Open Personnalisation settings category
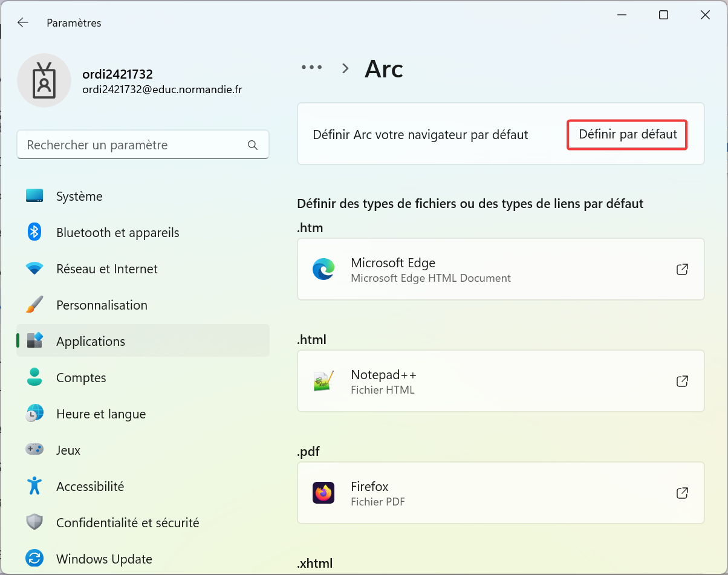Viewport: 728px width, 575px height. tap(143, 305)
